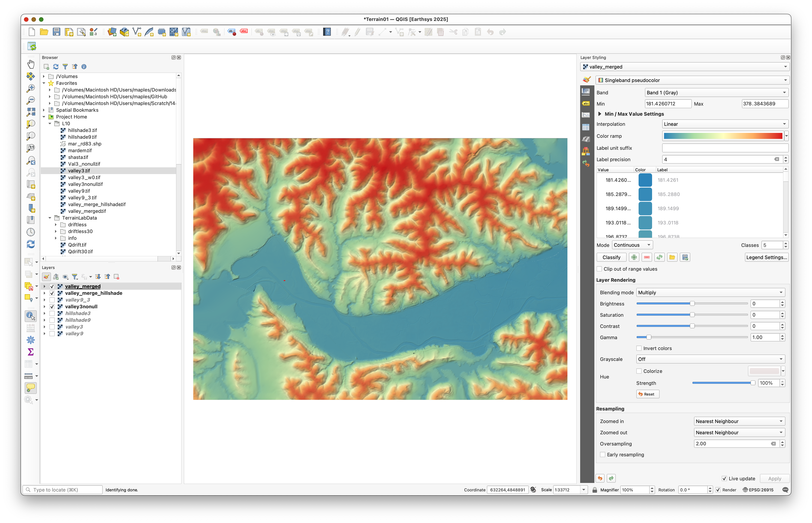
Task: Toggle the Live update checkbox
Action: coord(724,478)
